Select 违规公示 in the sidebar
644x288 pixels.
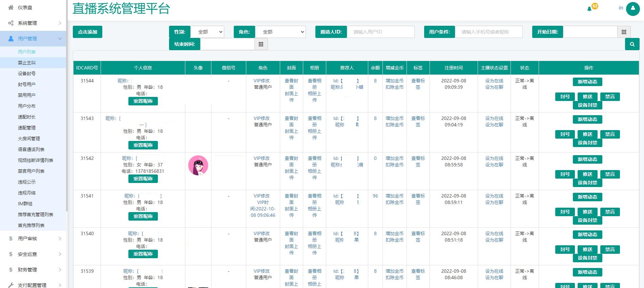point(27,182)
